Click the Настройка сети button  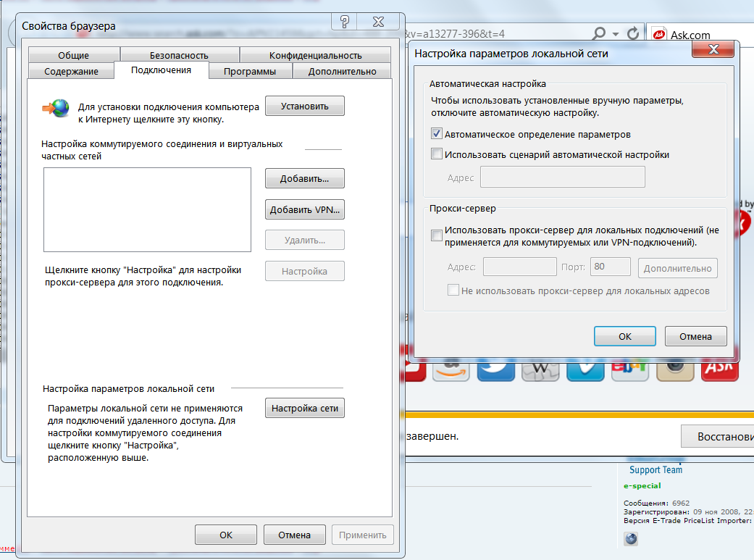coord(305,408)
